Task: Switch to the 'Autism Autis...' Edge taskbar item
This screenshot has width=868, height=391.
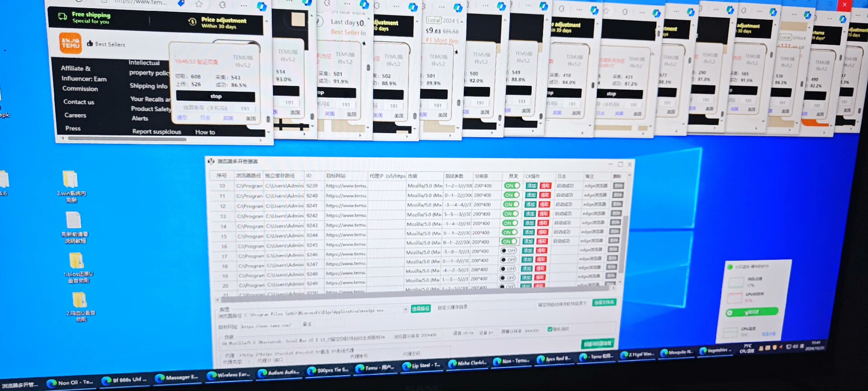Action: pyautogui.click(x=279, y=372)
